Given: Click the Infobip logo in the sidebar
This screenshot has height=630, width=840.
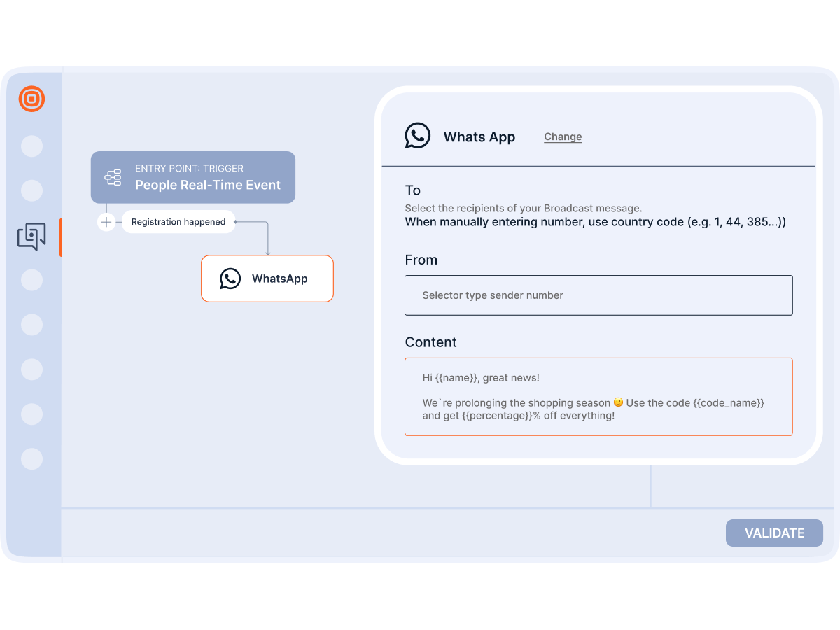Looking at the screenshot, I should pos(31,99).
